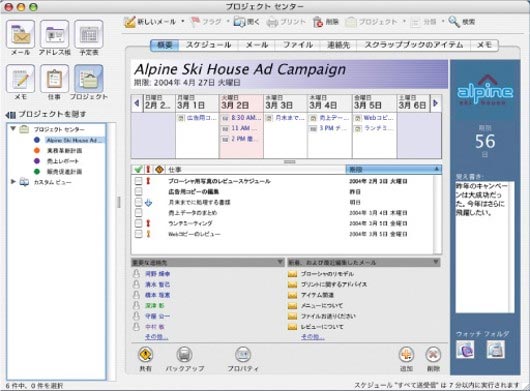The height and width of the screenshot is (391, 530).
Task: Switch to the スケジュール tab
Action: tap(209, 45)
